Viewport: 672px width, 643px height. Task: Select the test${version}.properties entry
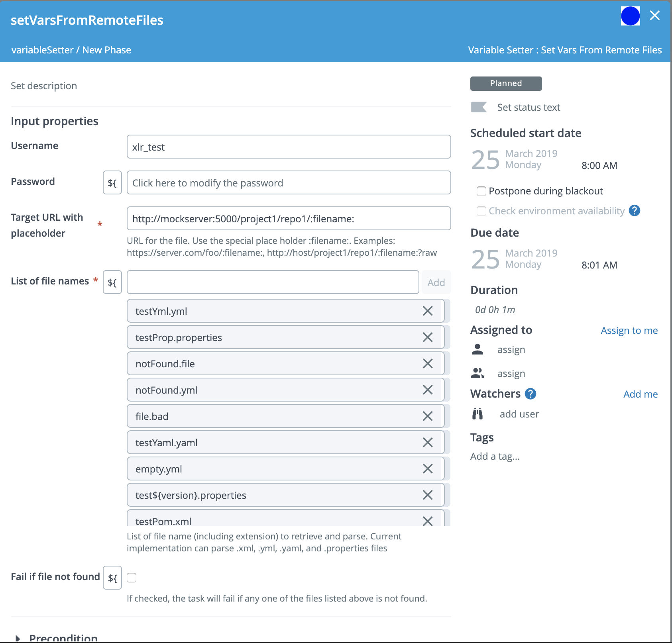tap(286, 495)
